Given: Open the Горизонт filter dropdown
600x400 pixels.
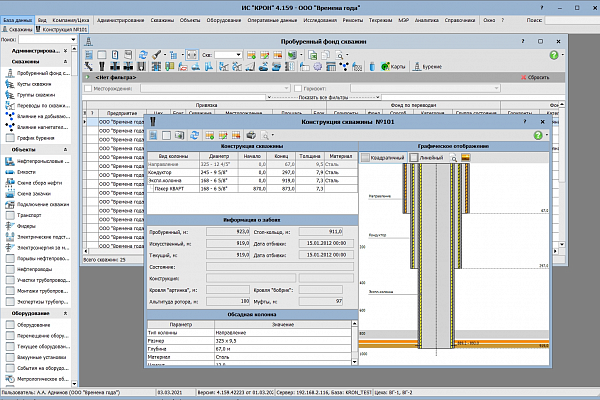Looking at the screenshot, I should (496, 88).
